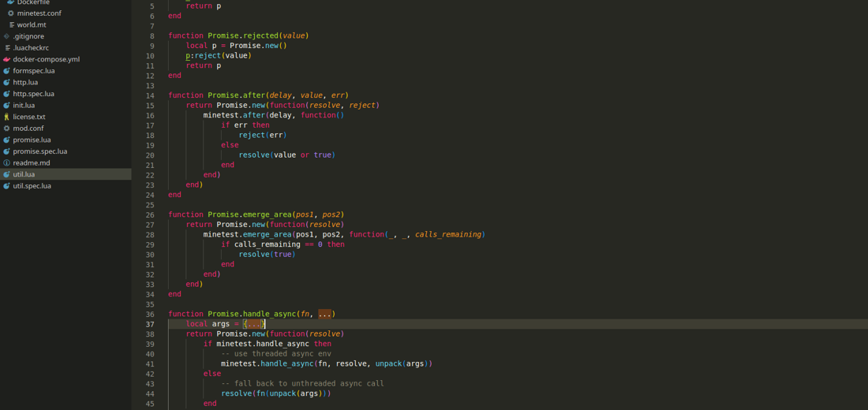
Task: Select the highlighted util.lua file
Action: (x=65, y=174)
